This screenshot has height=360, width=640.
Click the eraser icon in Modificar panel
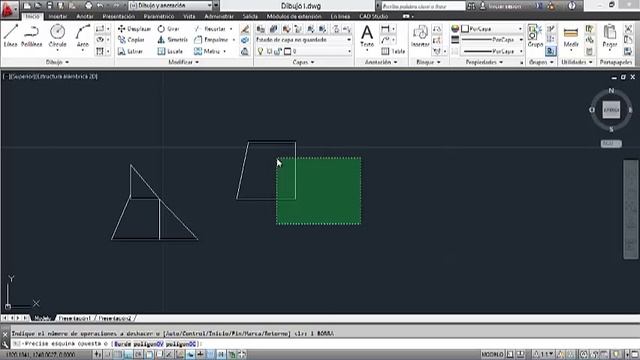[x=244, y=29]
